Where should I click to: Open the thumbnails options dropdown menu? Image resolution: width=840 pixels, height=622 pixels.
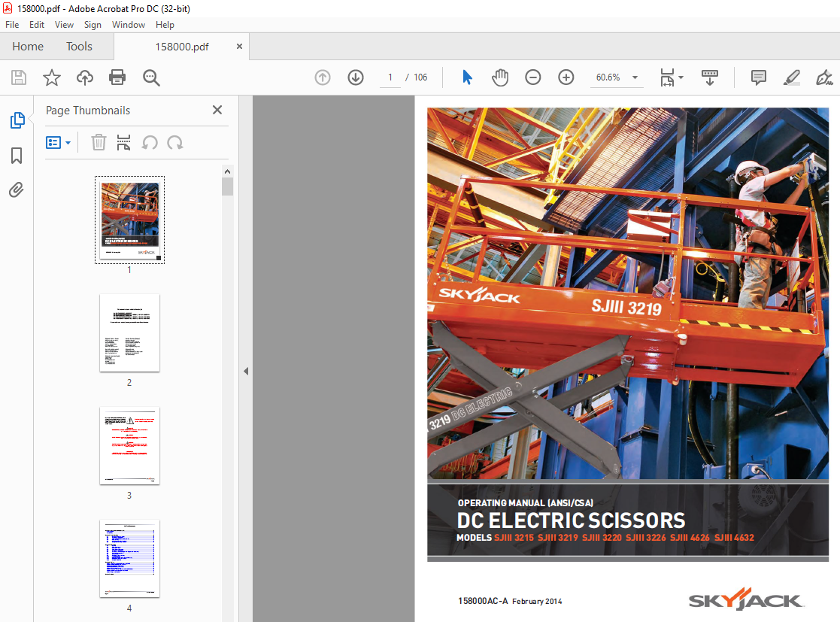coord(59,142)
